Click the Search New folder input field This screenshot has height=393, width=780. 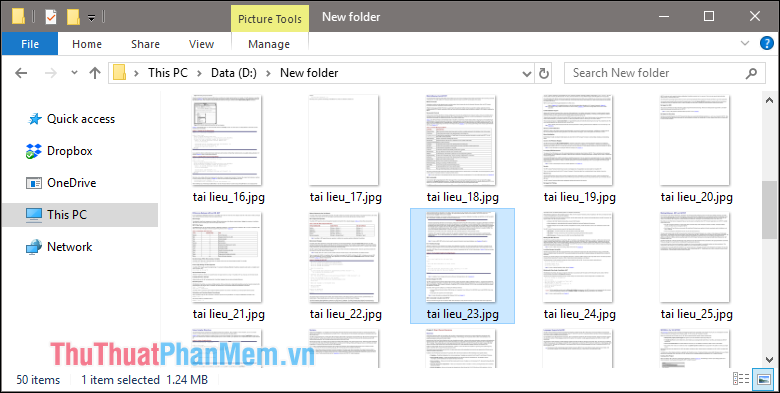[664, 73]
